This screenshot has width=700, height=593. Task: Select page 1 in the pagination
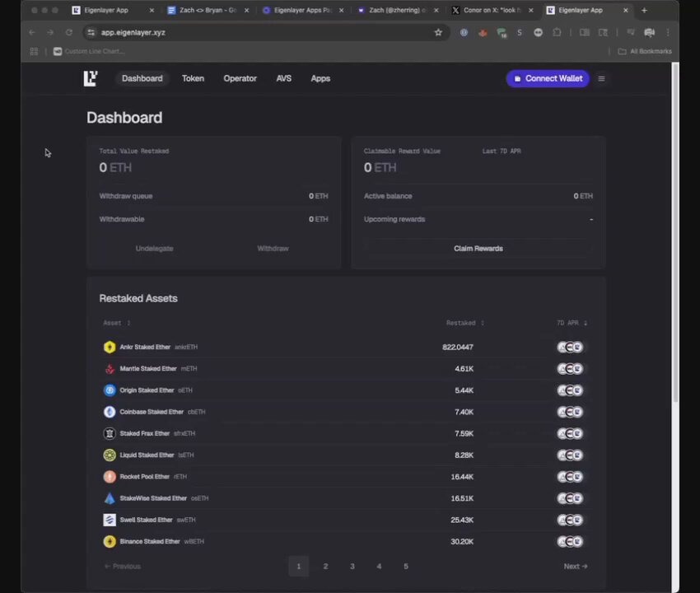[299, 566]
